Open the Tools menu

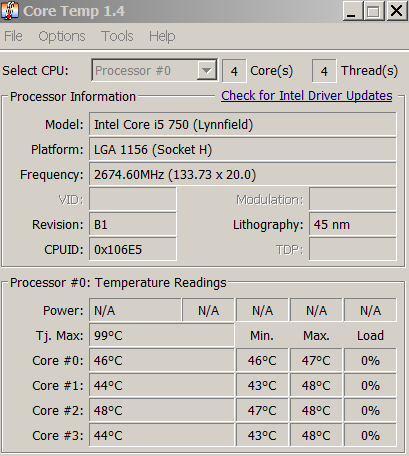pos(117,36)
